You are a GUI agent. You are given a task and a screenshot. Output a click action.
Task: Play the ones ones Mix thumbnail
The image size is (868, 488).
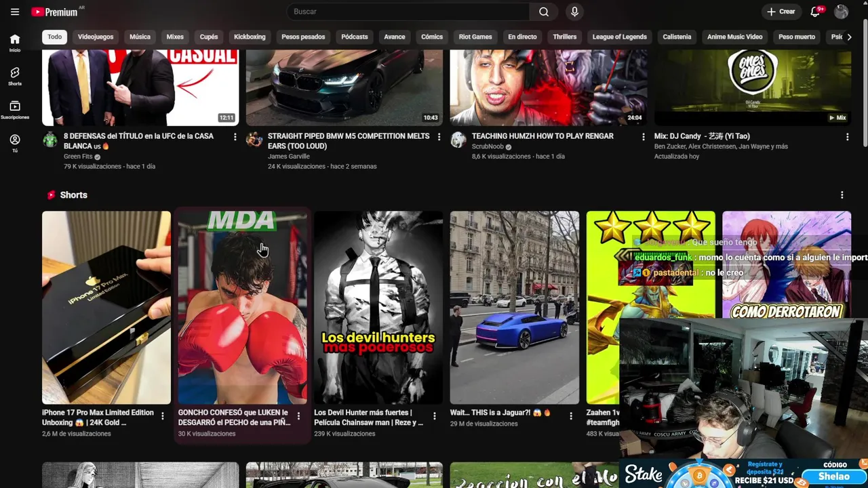(x=753, y=88)
